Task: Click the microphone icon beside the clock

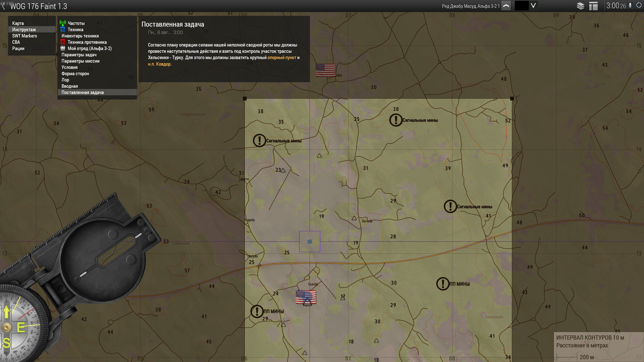Action: pos(630,5)
